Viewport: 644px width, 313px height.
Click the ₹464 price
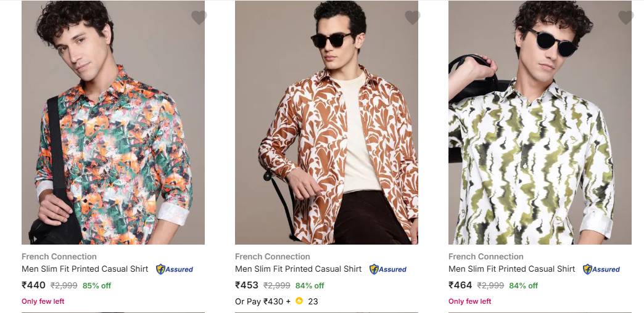(461, 285)
